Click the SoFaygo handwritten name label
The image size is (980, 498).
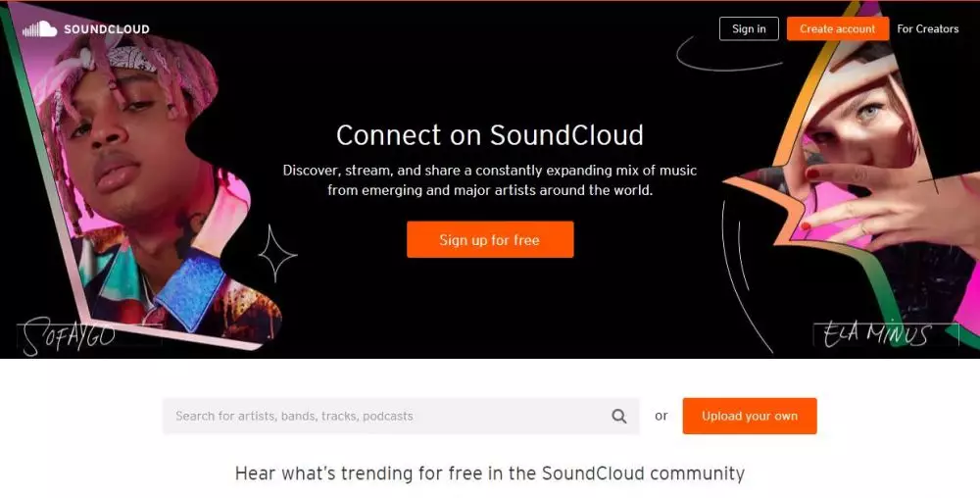(x=68, y=336)
